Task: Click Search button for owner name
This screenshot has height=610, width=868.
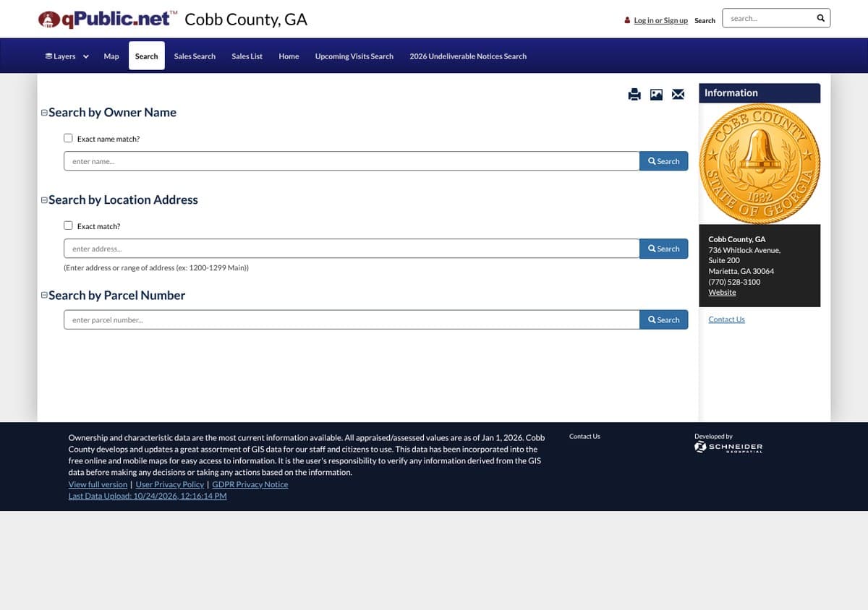Action: 664,161
